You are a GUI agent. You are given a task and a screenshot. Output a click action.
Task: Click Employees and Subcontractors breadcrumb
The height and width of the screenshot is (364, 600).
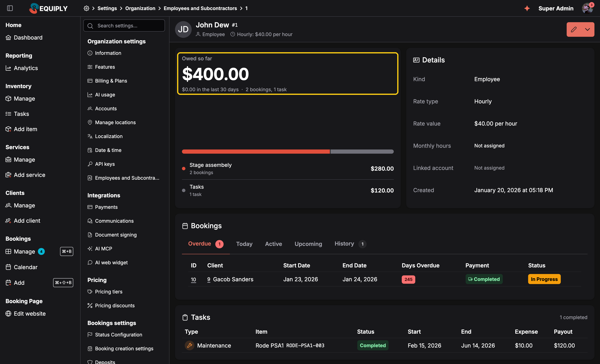[x=200, y=8]
